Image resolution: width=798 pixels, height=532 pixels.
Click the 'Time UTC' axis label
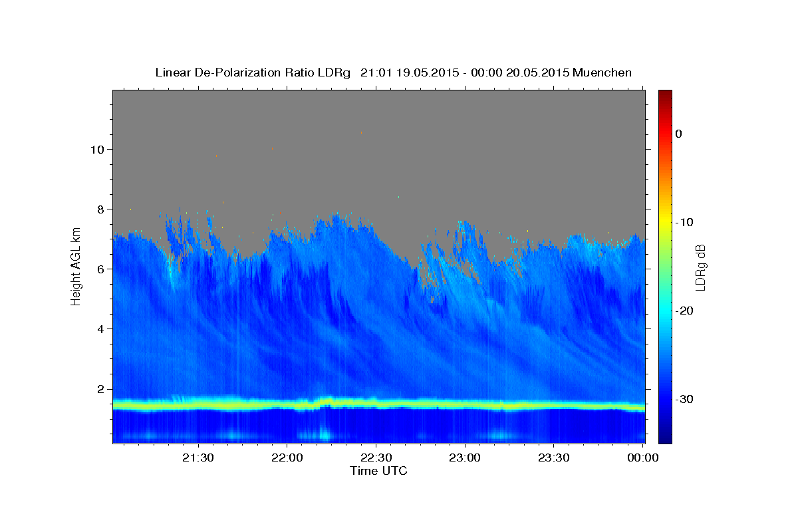coord(378,471)
